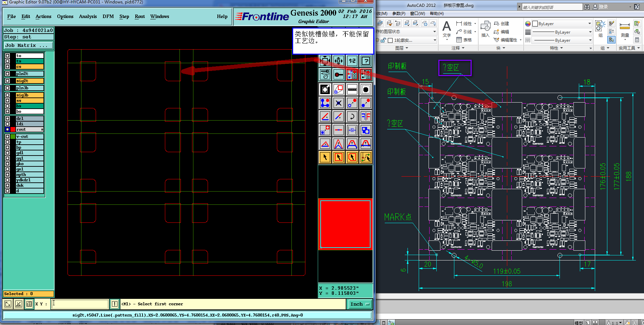Click the grid snap icon left of X Y
Image resolution: width=644 pixels, height=325 pixels.
(x=29, y=304)
